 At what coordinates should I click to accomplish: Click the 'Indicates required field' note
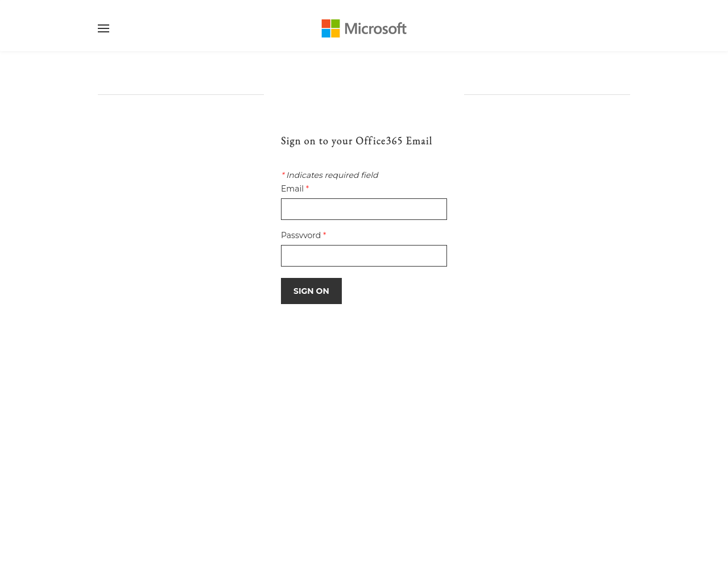coord(332,175)
